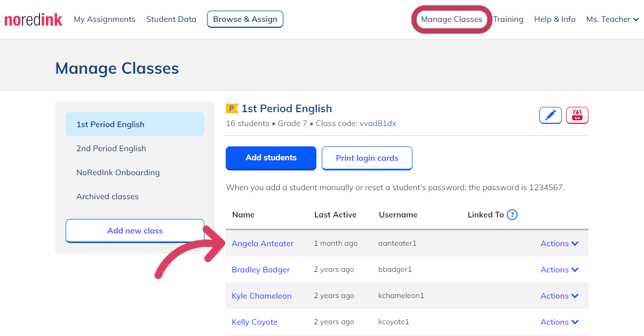The height and width of the screenshot is (336, 644).
Task: Click the Linked To column header
Action: click(x=486, y=215)
